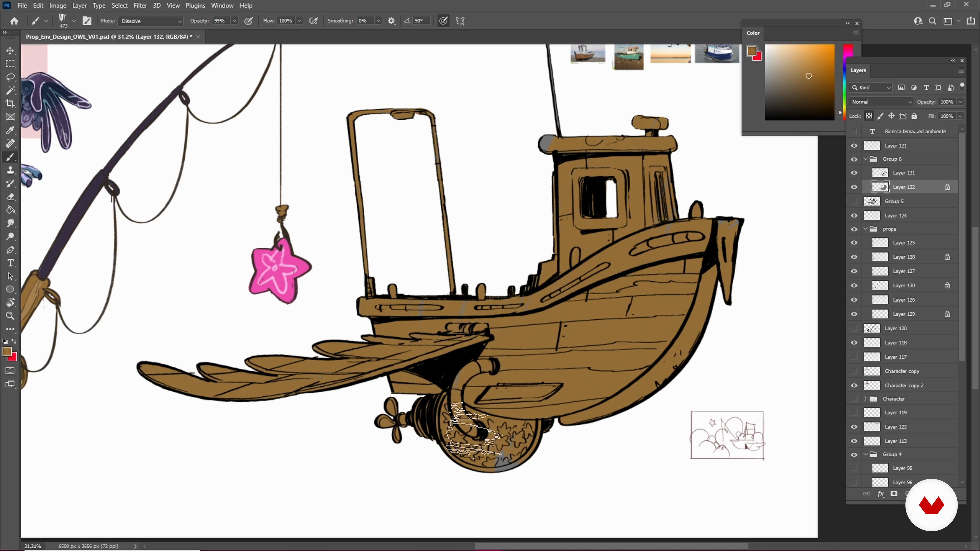Click the brush settings gear icon

(391, 21)
